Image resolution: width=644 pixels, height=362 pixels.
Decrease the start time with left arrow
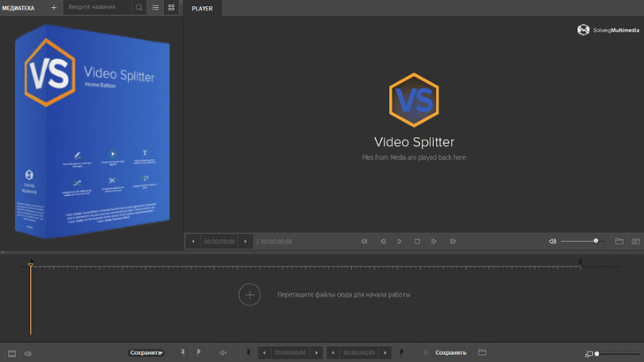264,352
